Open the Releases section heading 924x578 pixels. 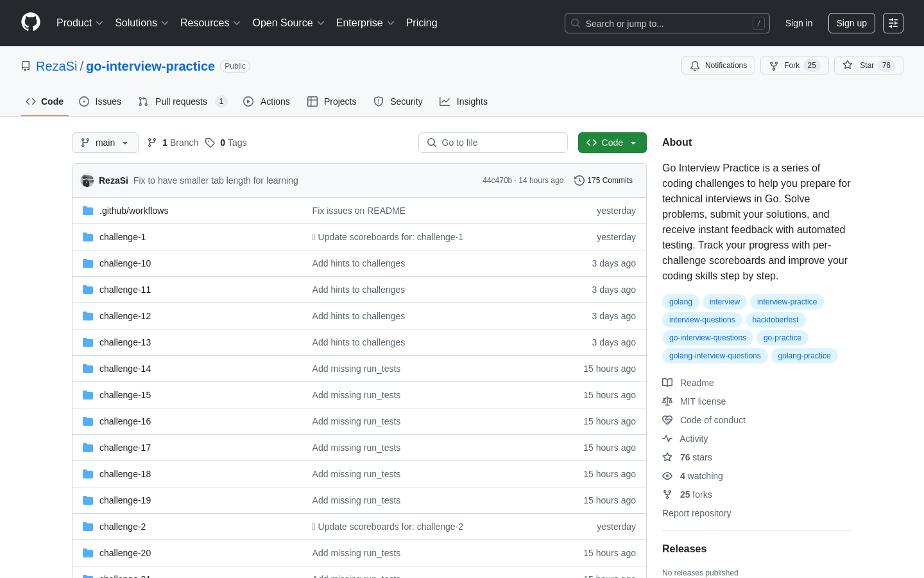pos(684,549)
